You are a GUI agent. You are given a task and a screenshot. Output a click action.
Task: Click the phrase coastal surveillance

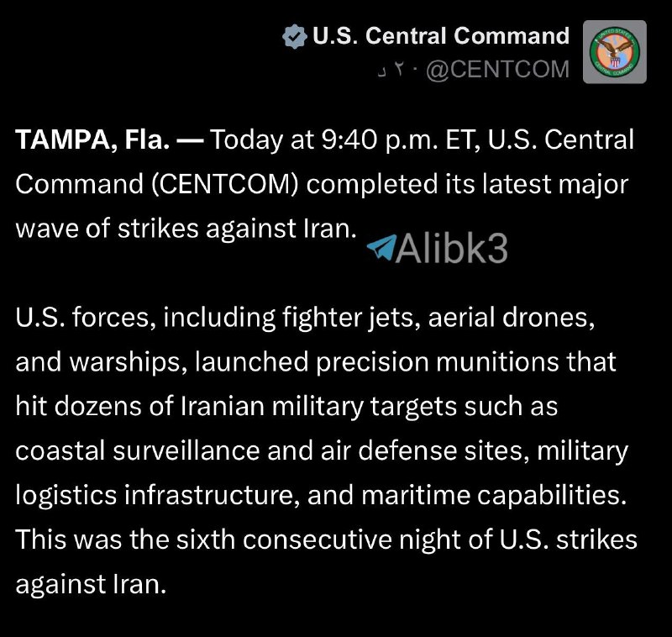(138, 451)
